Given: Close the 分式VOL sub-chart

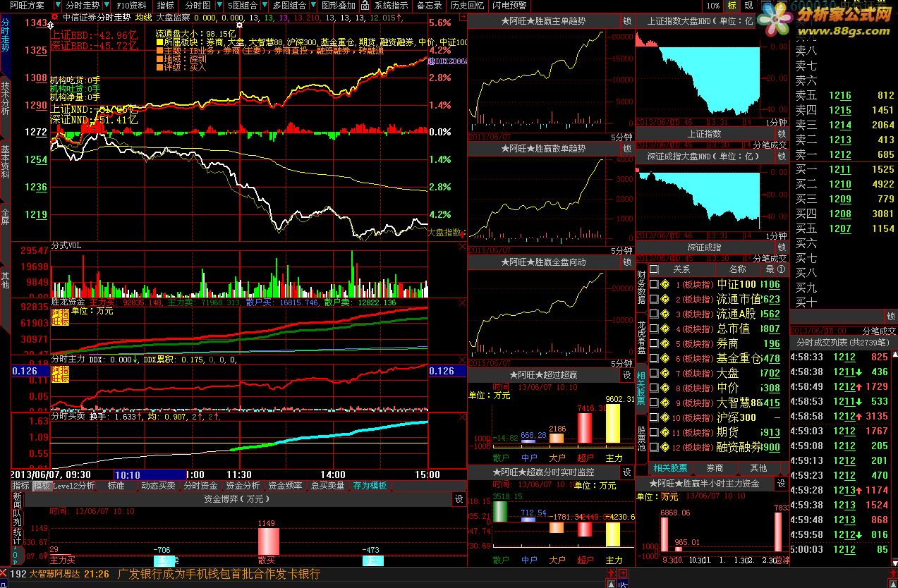Looking at the screenshot, I should click(x=462, y=246).
